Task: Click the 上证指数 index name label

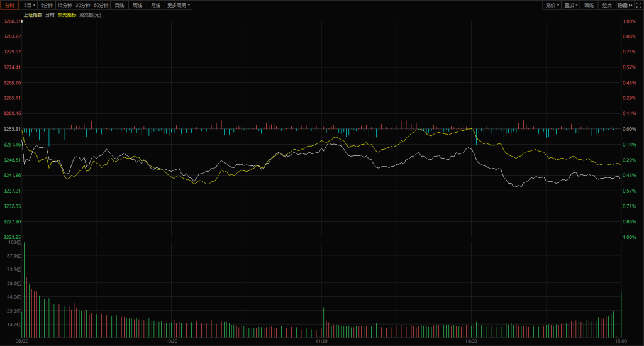Action: pos(32,14)
